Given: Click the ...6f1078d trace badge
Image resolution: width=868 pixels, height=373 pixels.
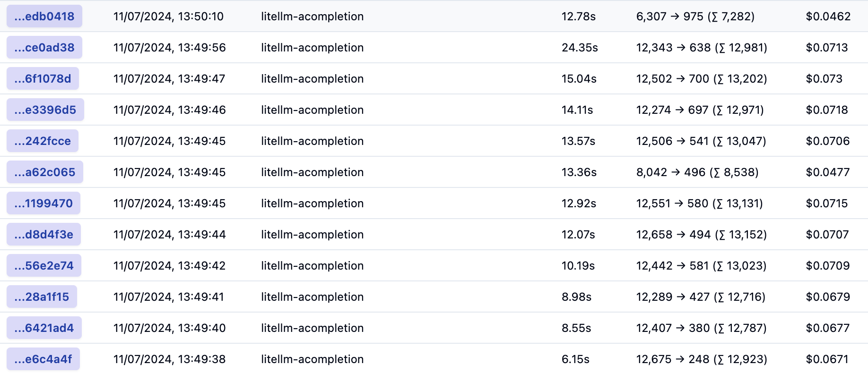Looking at the screenshot, I should coord(43,79).
